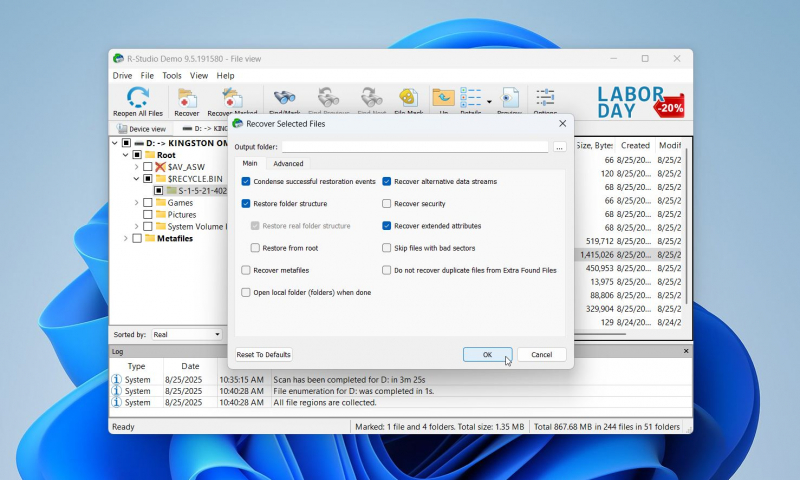Click the Options toolbar icon
The width and height of the screenshot is (800, 480).
click(x=545, y=97)
